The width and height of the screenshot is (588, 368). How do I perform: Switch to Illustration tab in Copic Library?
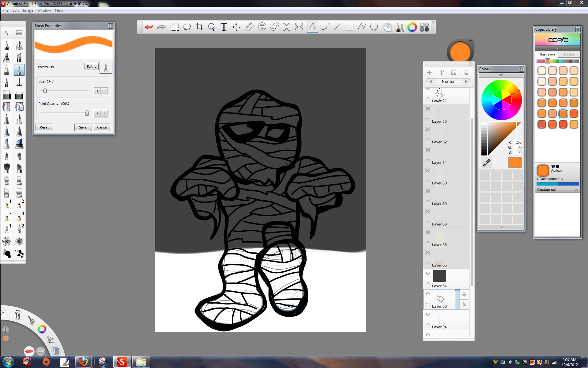[x=547, y=54]
